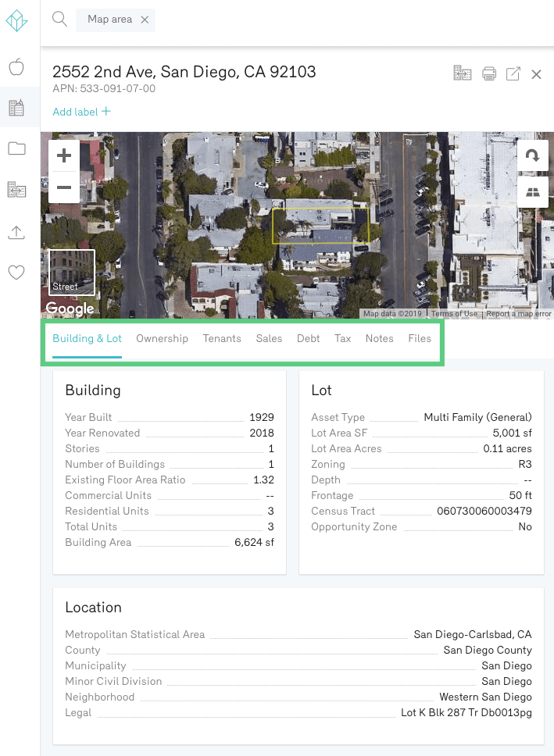Open property in new window icon
The height and width of the screenshot is (756, 554).
coord(513,74)
